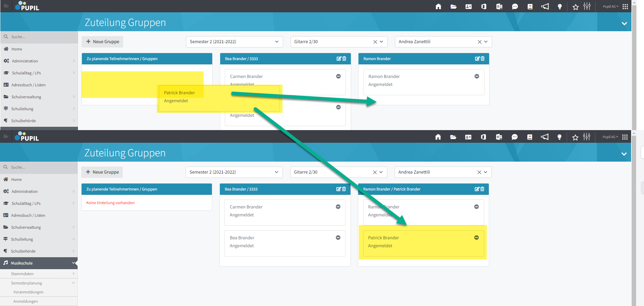The width and height of the screenshot is (644, 306).
Task: Click the megaphone icon in the lower top bar
Action: click(545, 137)
